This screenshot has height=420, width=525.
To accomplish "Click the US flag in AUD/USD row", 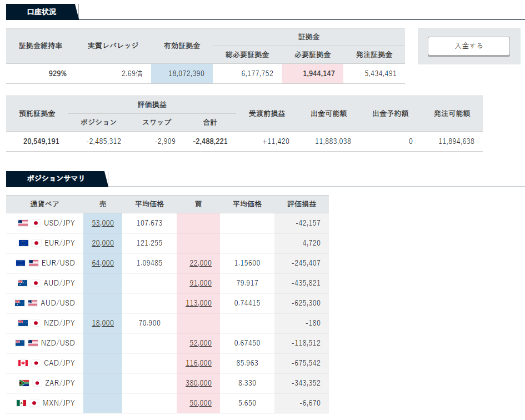I will [33, 303].
